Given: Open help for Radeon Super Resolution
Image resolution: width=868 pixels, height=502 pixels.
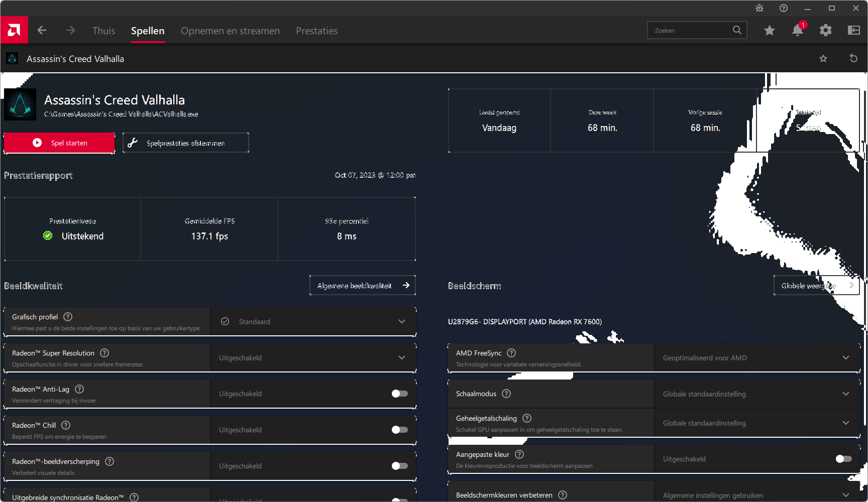Looking at the screenshot, I should tap(104, 353).
